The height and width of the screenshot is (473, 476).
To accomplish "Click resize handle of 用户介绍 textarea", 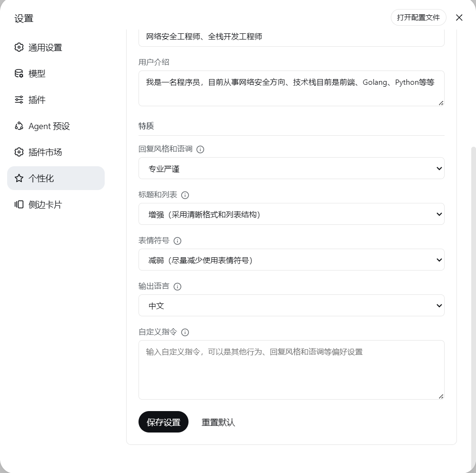I will (441, 103).
